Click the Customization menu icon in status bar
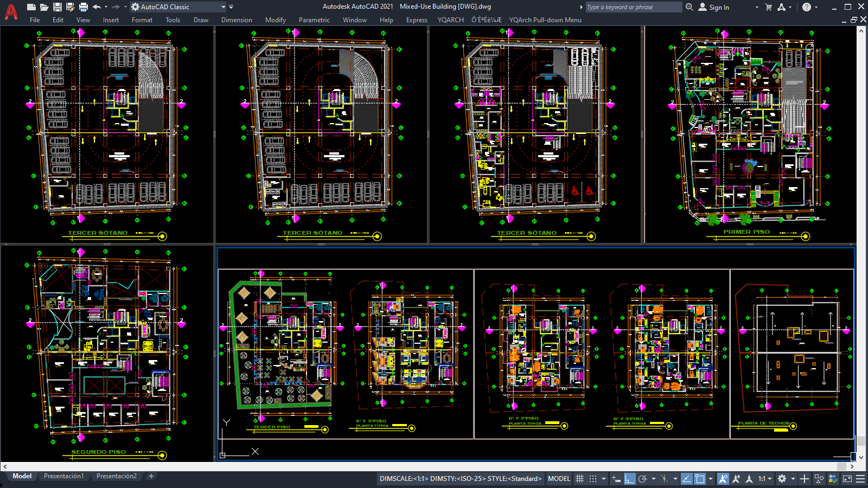The height and width of the screenshot is (488, 868). (x=860, y=479)
